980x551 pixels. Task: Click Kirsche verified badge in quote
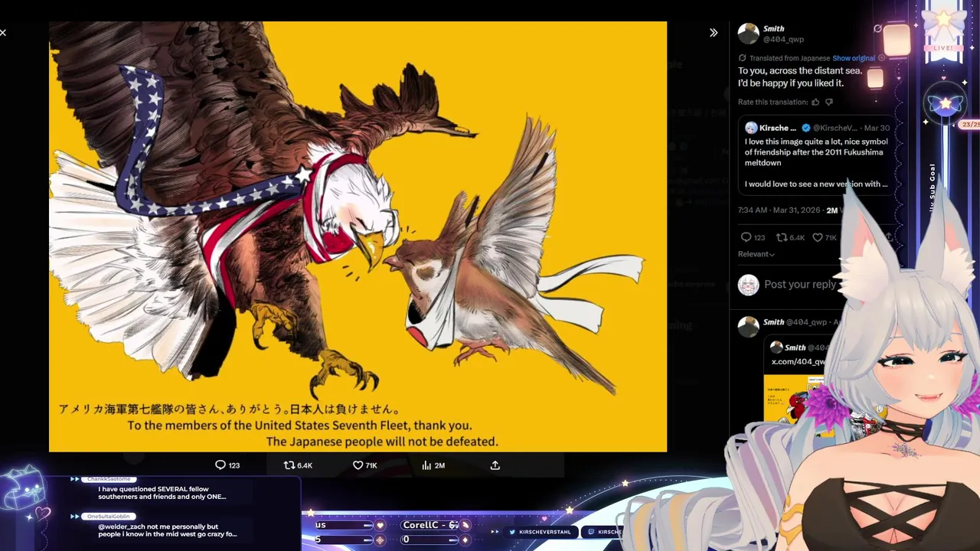(x=805, y=128)
